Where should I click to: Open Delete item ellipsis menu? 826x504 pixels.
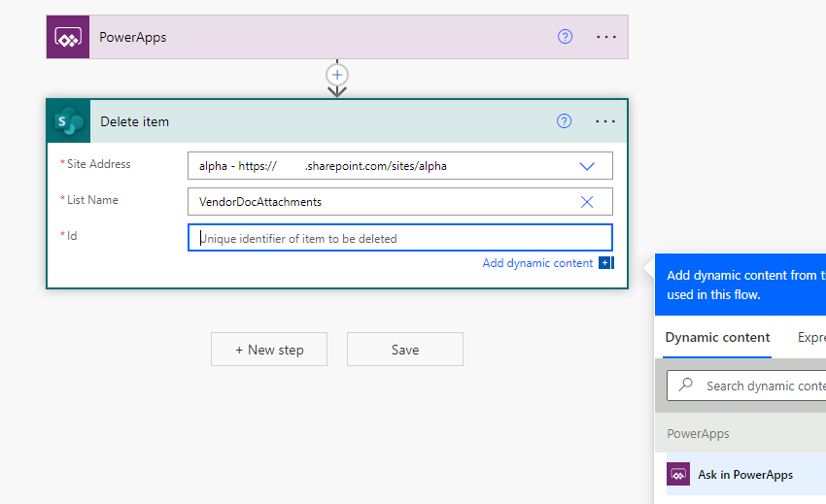point(604,121)
